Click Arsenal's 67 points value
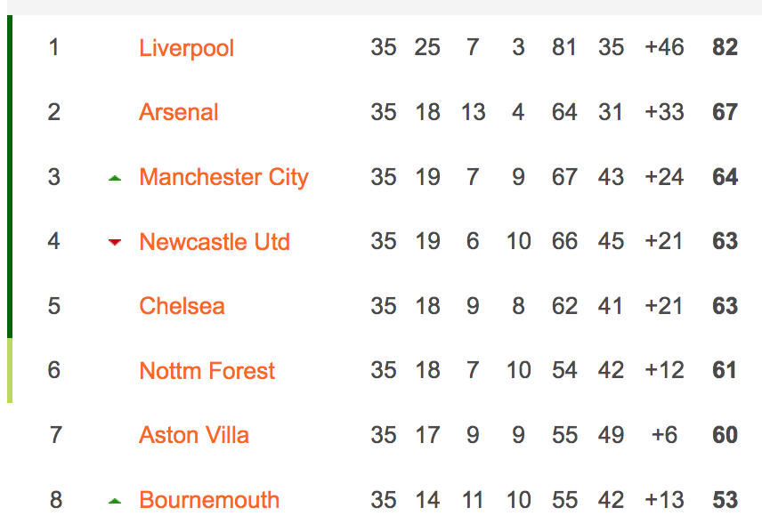This screenshot has width=762, height=532. [726, 112]
